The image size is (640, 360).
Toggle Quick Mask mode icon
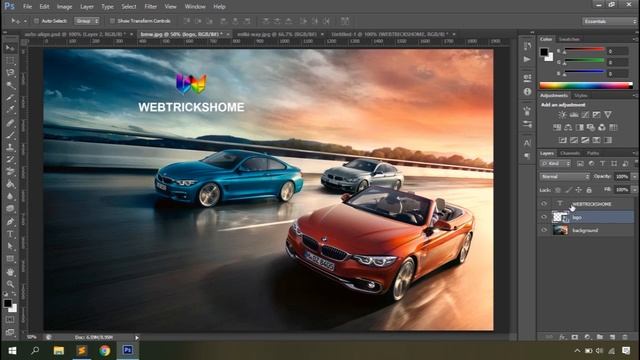point(10,320)
